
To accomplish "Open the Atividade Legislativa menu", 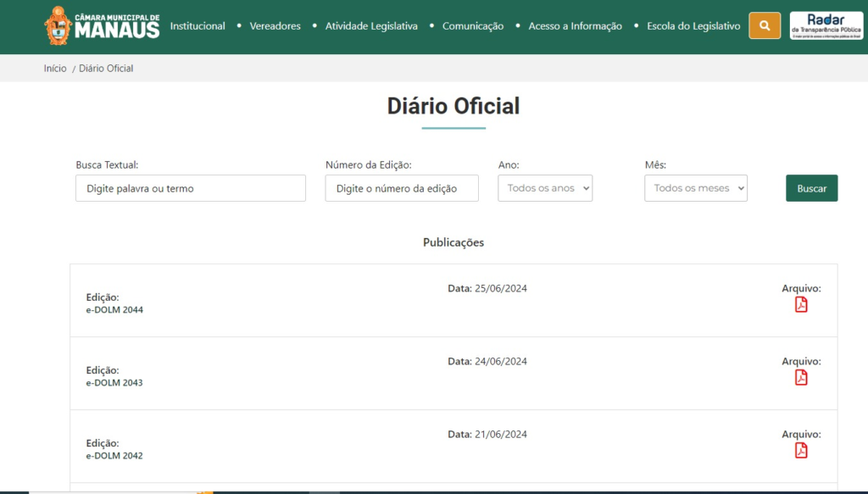I will (371, 26).
